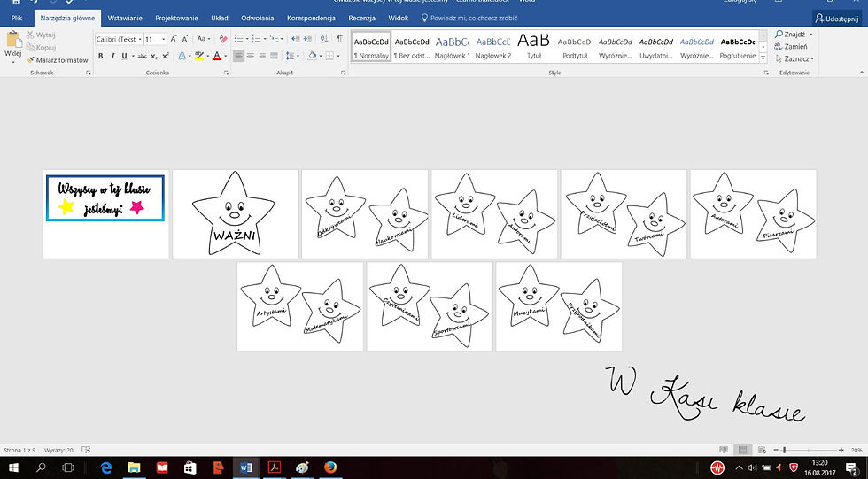Screen dimensions: 868x479
Task: Open the Zaznacz (Select) dropdown
Action: pos(794,58)
